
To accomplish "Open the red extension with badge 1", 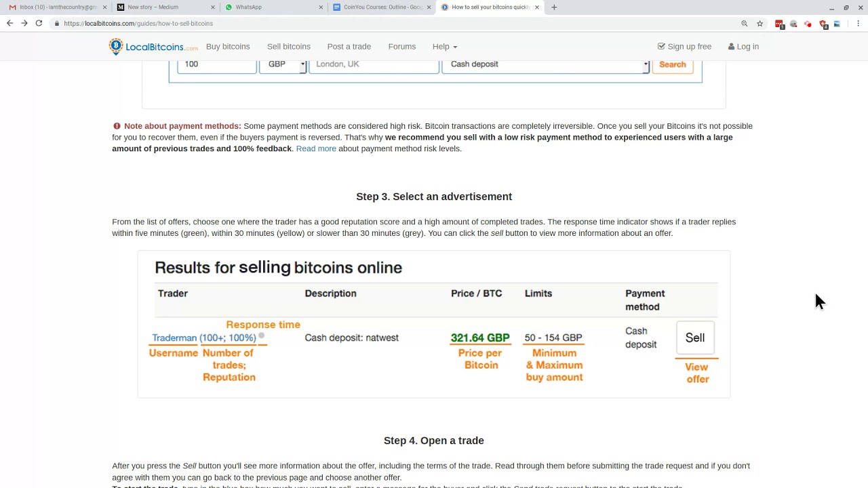I will coord(779,24).
